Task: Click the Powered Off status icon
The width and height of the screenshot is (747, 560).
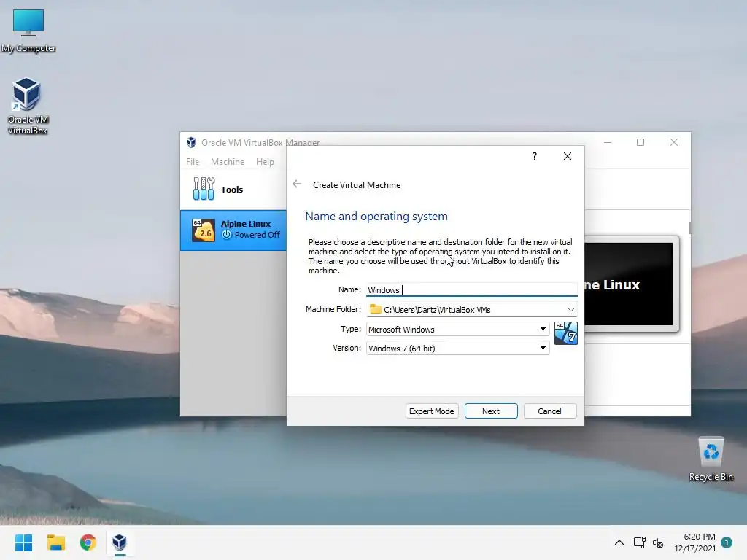Action: [x=227, y=235]
